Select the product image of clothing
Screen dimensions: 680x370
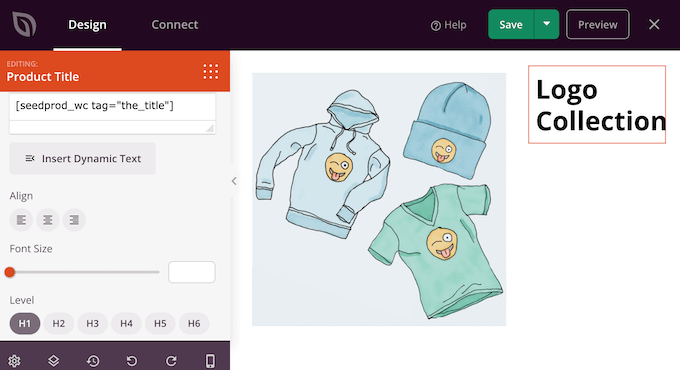(379, 199)
